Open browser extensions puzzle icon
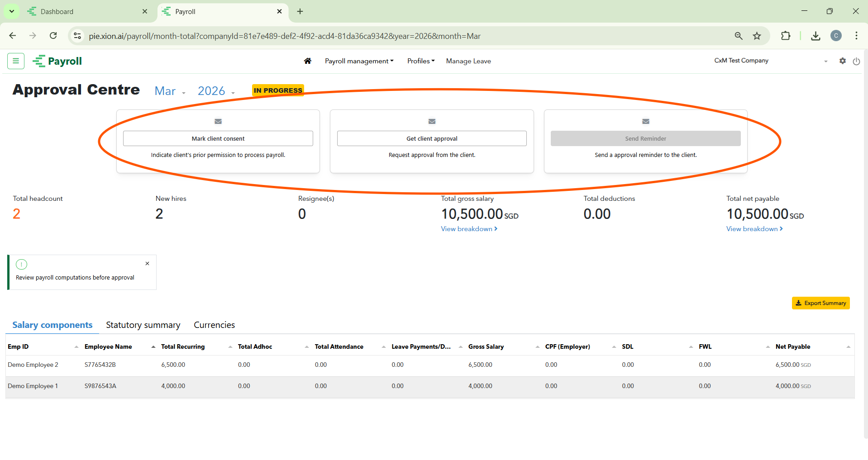 point(786,36)
